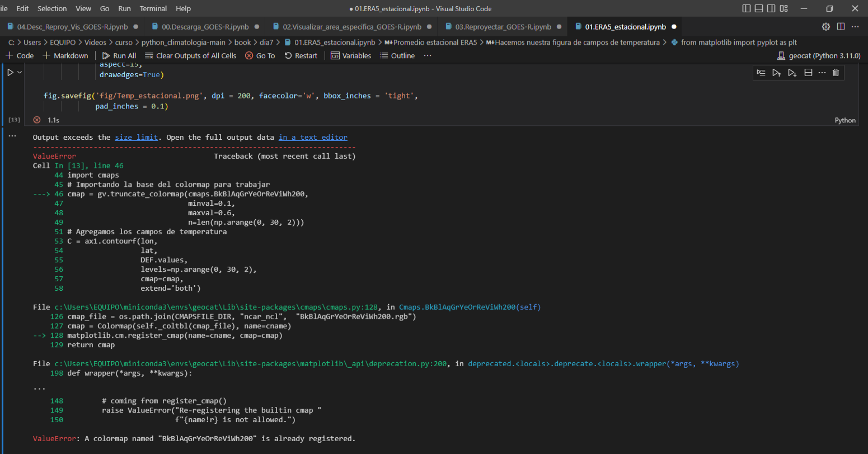Click breadcrumb 'Users'
868x454 pixels.
tap(32, 42)
